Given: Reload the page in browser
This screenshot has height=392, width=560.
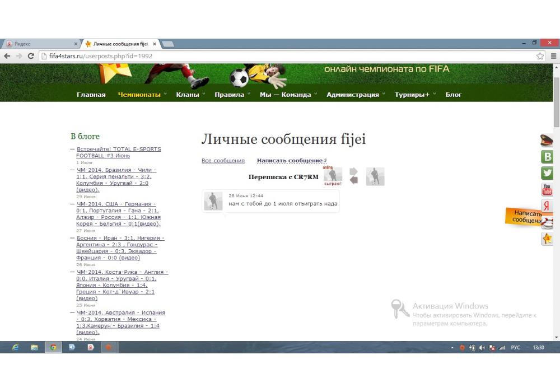Looking at the screenshot, I should pyautogui.click(x=31, y=56).
